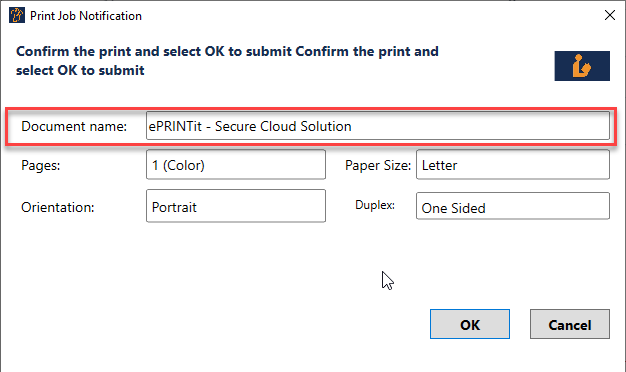The image size is (626, 372).
Task: Focus the Document name text field
Action: (x=378, y=126)
